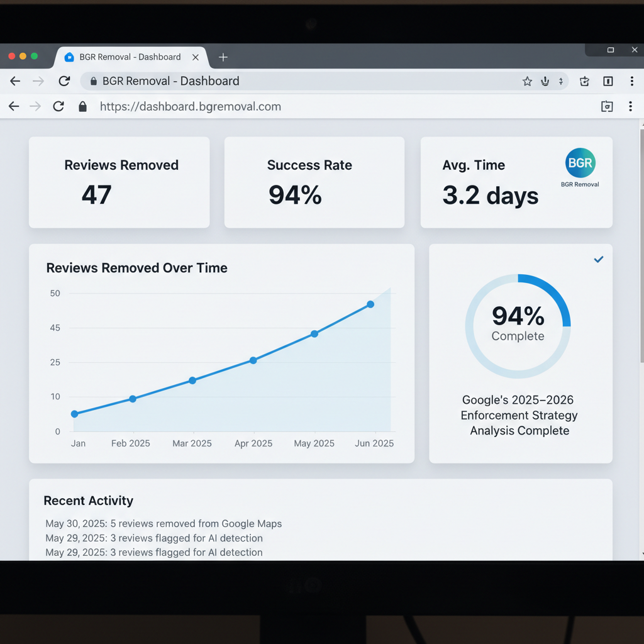
Task: Click the macOS green fullscreen window dot
Action: click(x=34, y=56)
